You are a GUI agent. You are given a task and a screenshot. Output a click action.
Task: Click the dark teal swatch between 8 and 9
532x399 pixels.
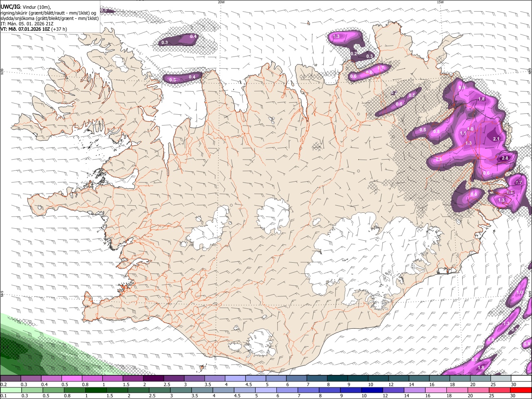point(337,378)
